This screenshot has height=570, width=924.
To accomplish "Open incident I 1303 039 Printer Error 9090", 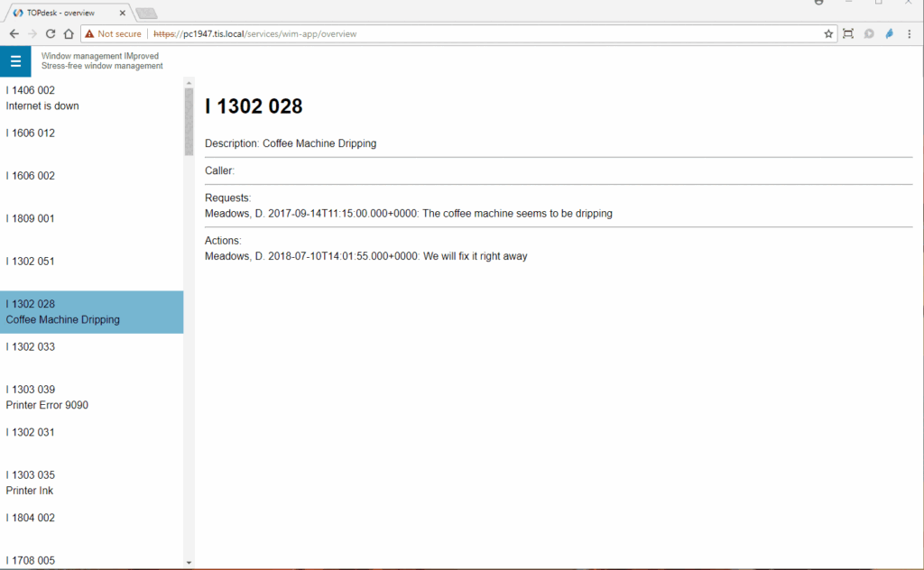I will pyautogui.click(x=90, y=397).
